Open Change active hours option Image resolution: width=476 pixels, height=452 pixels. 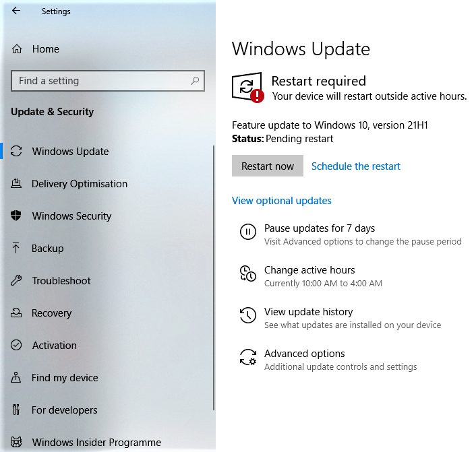[309, 269]
